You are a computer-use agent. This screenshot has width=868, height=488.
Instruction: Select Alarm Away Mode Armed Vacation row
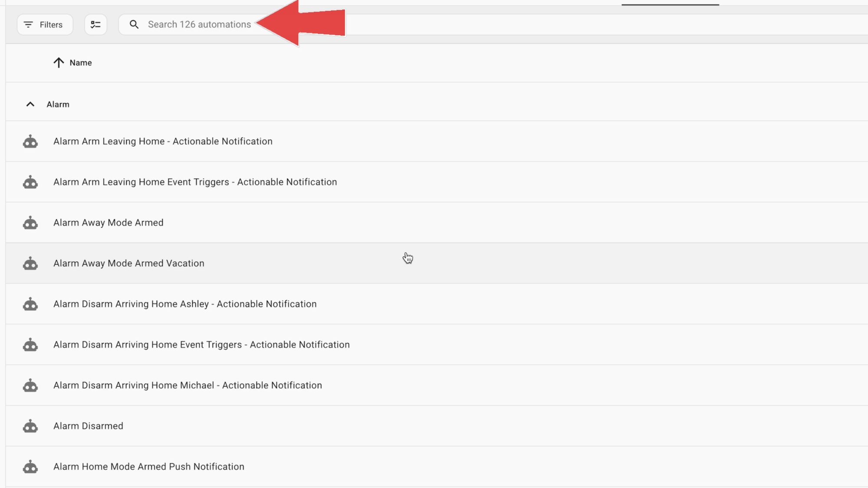click(129, 263)
